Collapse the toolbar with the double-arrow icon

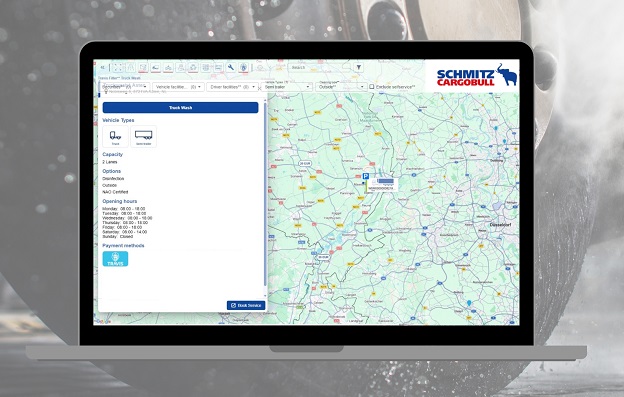click(x=103, y=67)
